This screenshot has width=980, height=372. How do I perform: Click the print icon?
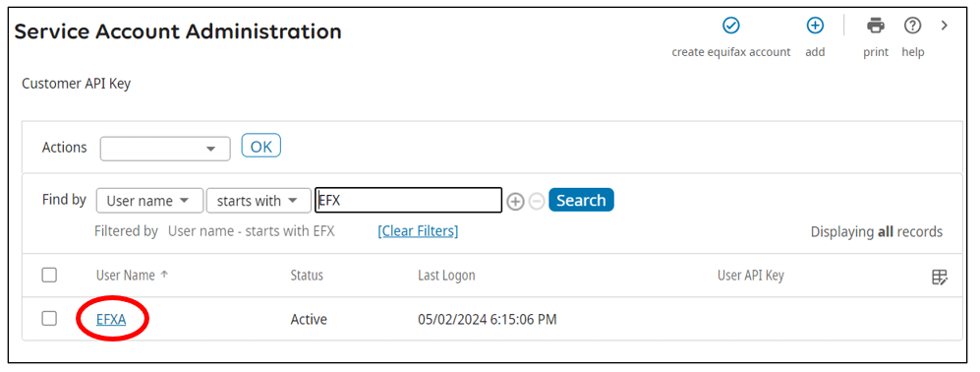tap(876, 26)
